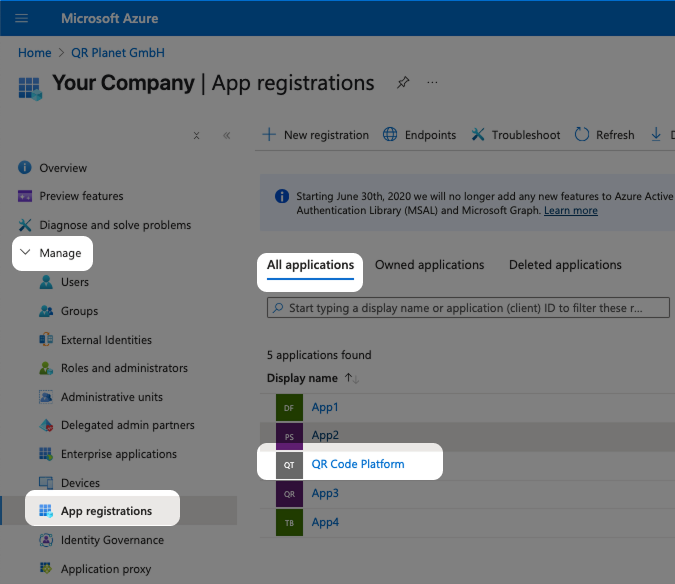Image resolution: width=675 pixels, height=584 pixels.
Task: Open the ellipsis more options menu
Action: [x=432, y=83]
